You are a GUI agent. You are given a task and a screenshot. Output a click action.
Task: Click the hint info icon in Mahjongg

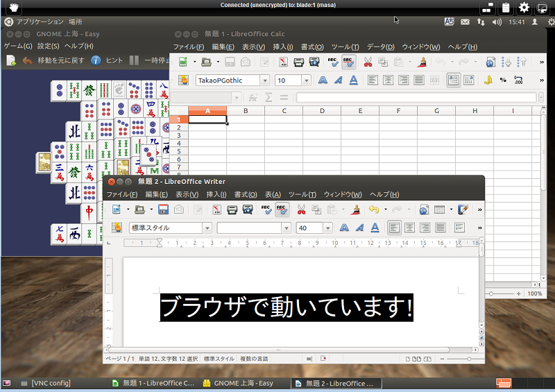[x=96, y=60]
